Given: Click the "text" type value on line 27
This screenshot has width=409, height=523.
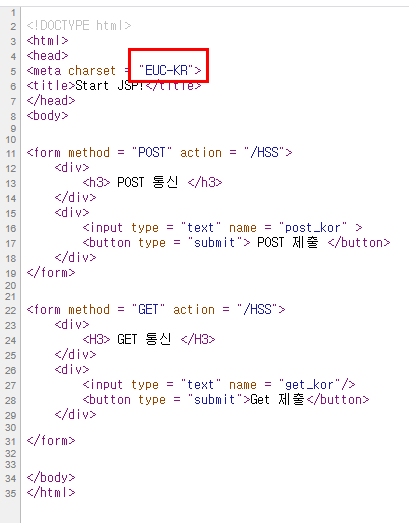Looking at the screenshot, I should point(201,385).
